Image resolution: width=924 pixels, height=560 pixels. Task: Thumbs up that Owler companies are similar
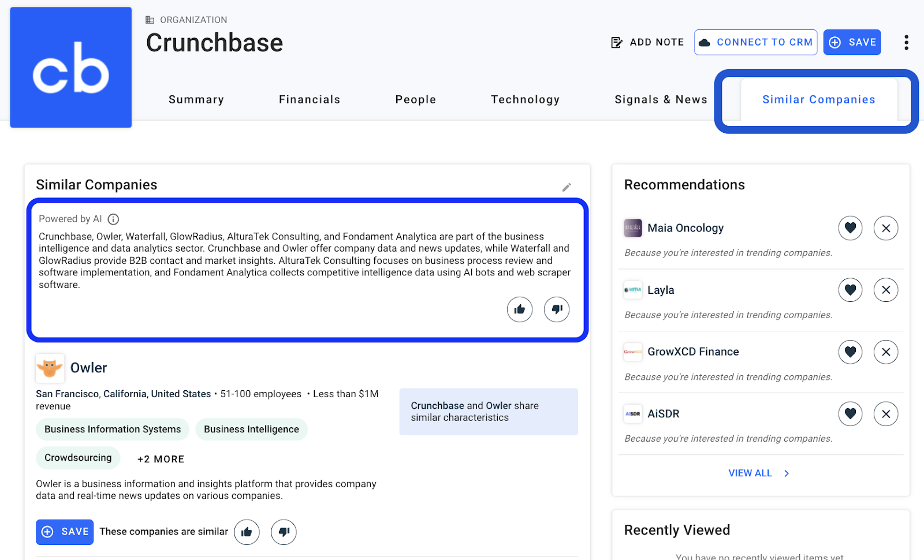coord(247,532)
